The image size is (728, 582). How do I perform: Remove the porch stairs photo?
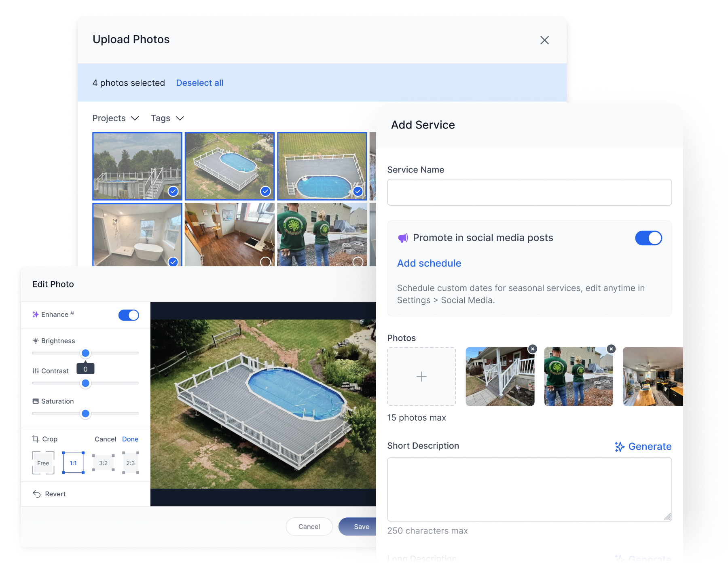533,348
